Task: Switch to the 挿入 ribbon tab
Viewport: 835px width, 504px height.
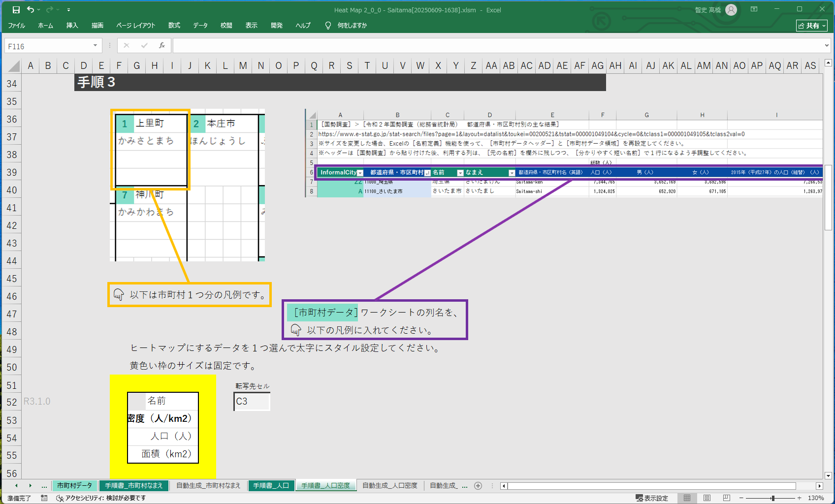Action: coord(72,26)
